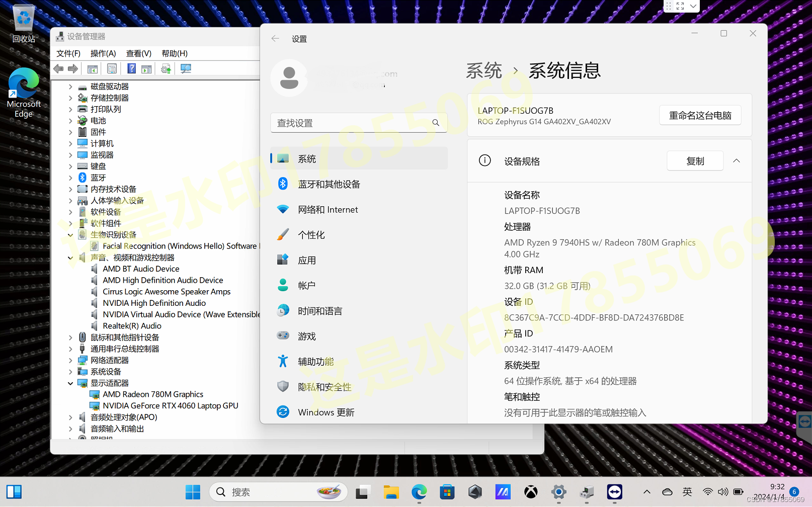Expand the 网络适配器 tree node
812x507 pixels.
pos(70,360)
